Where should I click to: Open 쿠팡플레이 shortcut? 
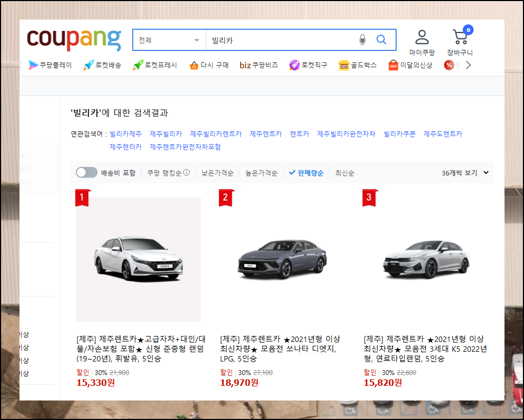50,65
